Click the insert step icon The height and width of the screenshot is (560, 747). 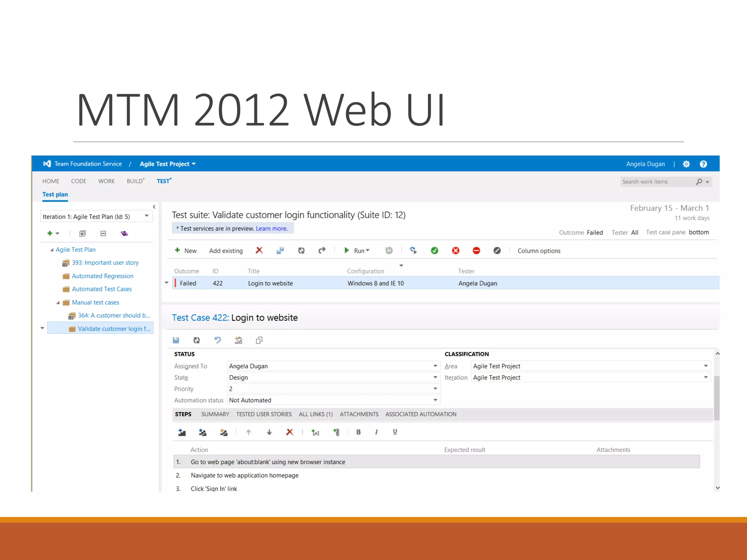click(182, 432)
